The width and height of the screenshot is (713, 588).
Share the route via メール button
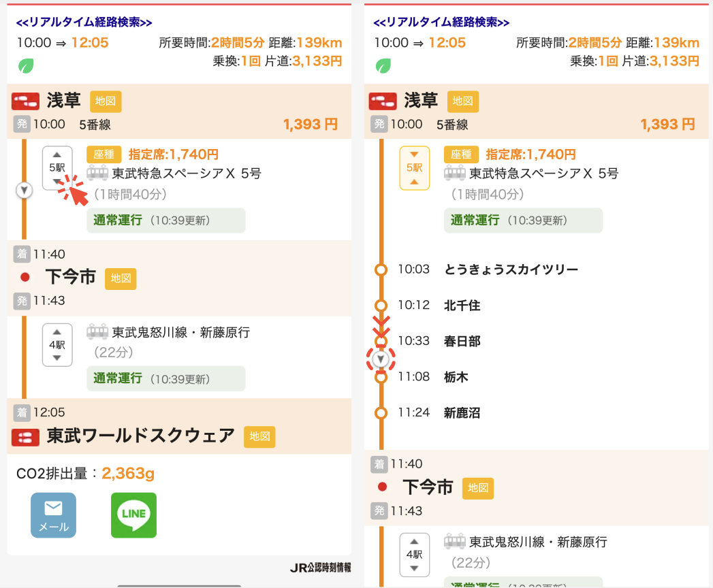(53, 515)
